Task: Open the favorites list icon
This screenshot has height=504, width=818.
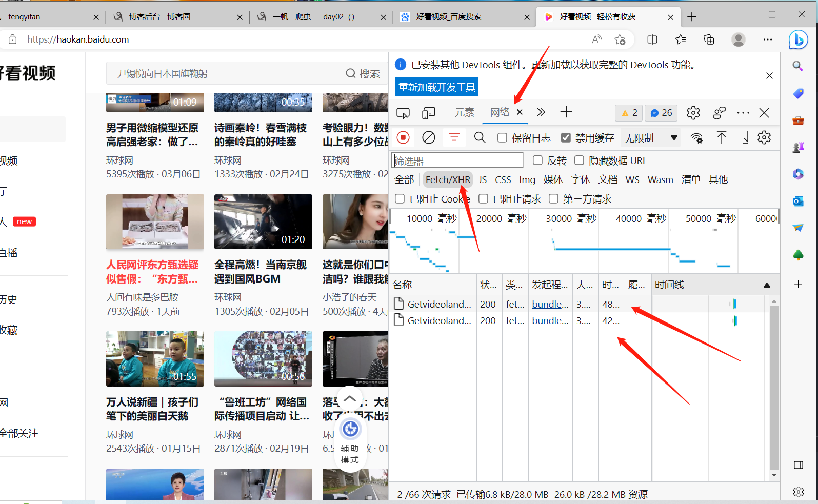Action: tap(681, 39)
